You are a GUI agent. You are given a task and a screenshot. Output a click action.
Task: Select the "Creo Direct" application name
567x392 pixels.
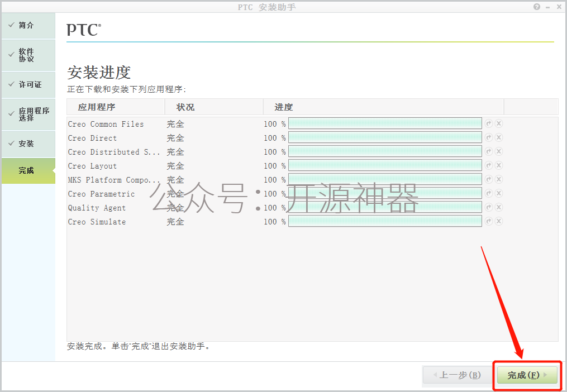pyautogui.click(x=92, y=138)
